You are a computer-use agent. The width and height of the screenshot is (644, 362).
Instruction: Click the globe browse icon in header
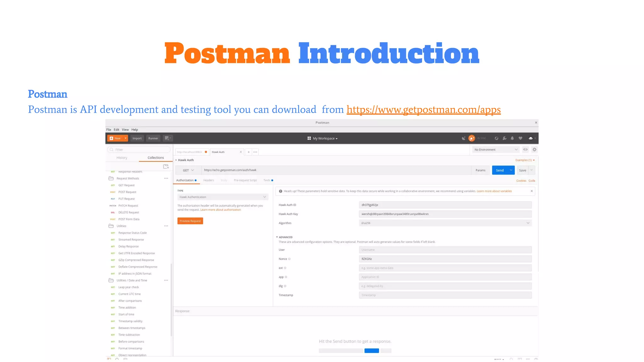(497, 138)
